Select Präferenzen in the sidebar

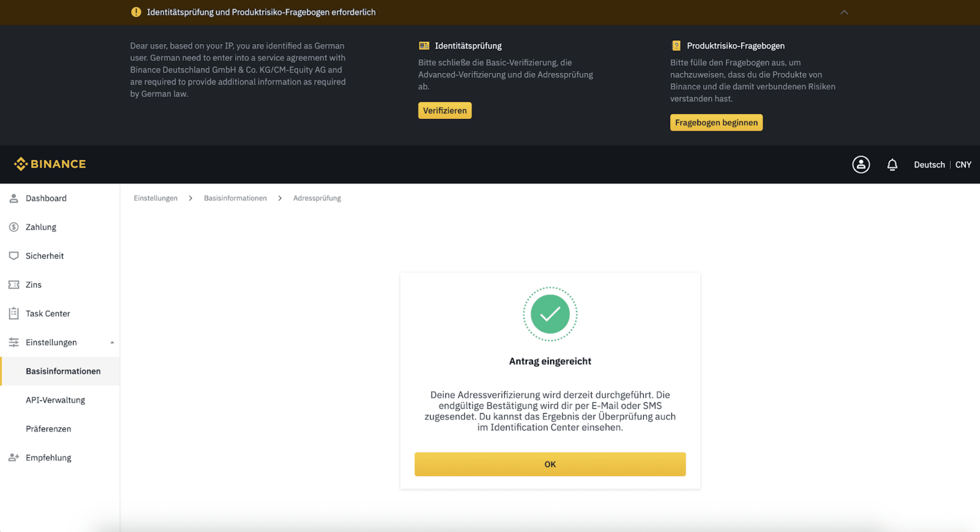pyautogui.click(x=48, y=429)
